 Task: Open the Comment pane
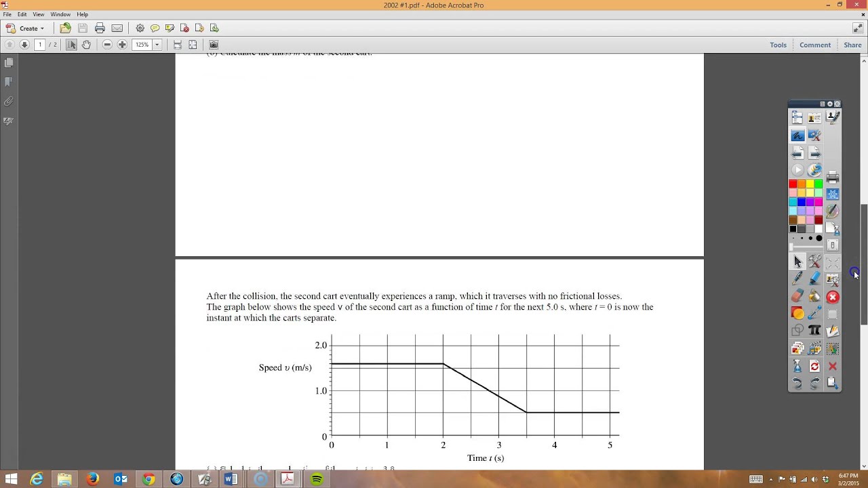coord(815,45)
